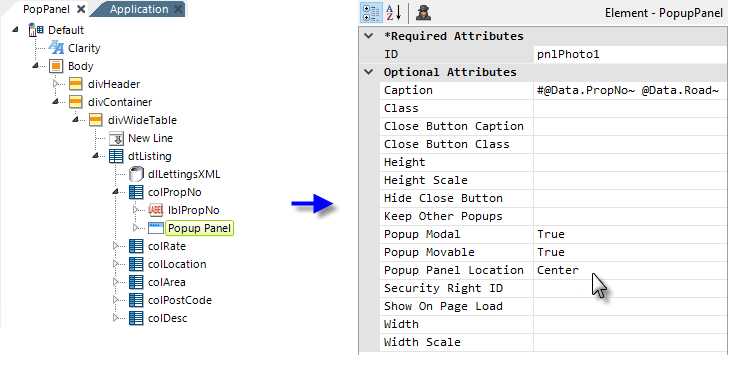
Task: Expand the colLocation tree node
Action: point(116,264)
